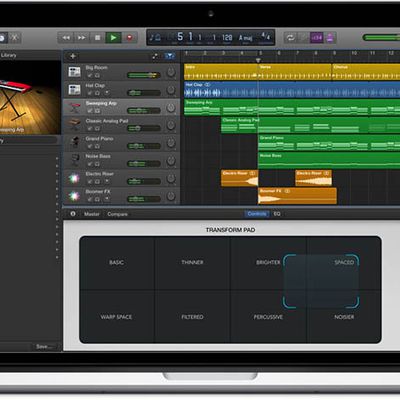Select the Electric Riser track icon
400x400 pixels.
(x=74, y=178)
